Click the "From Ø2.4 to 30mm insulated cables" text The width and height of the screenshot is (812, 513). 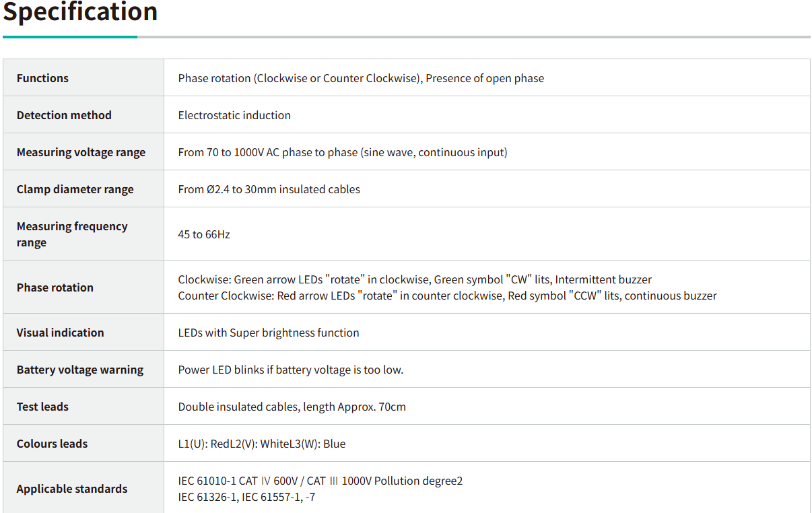(269, 189)
